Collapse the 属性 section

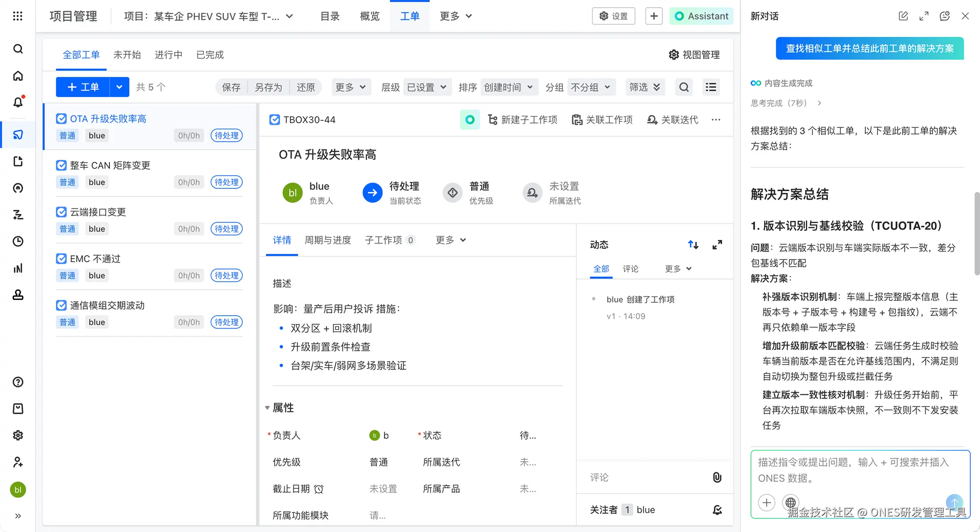tap(267, 408)
